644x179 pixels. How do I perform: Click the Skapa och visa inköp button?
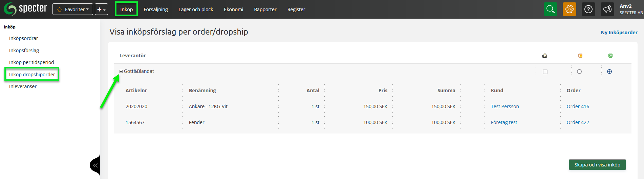pos(597,165)
